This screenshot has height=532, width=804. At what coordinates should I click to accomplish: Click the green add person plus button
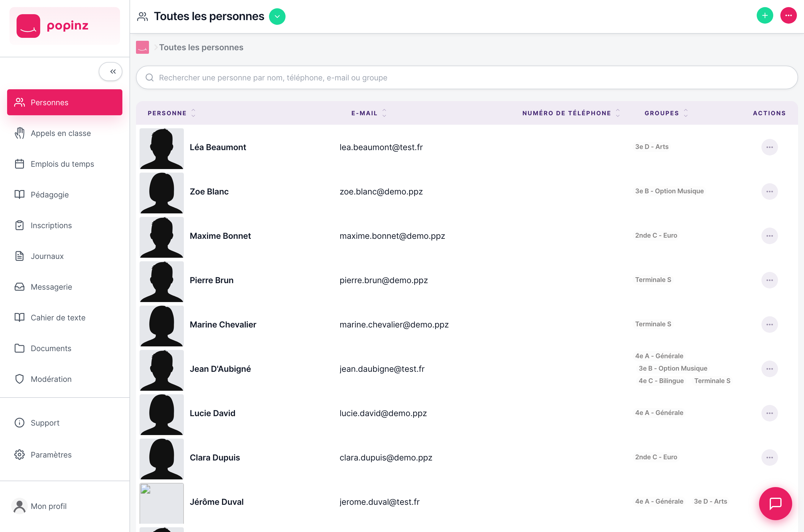coord(765,16)
